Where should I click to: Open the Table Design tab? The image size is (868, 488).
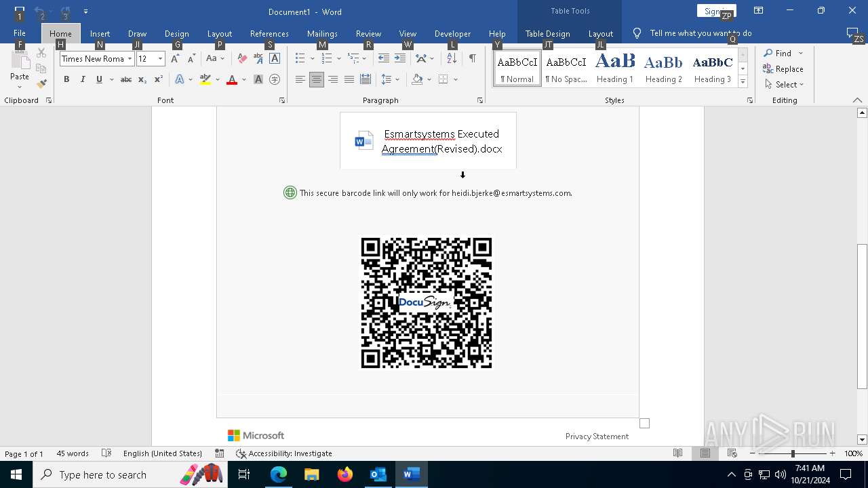[x=547, y=33]
